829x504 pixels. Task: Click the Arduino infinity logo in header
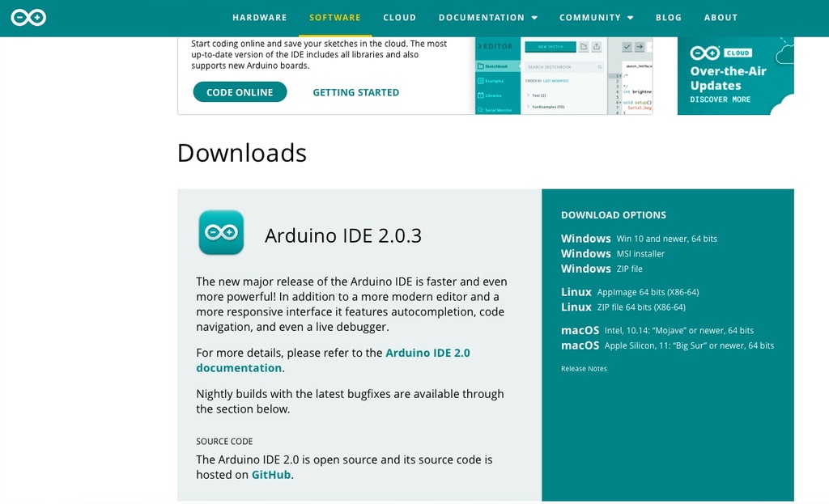(28, 18)
